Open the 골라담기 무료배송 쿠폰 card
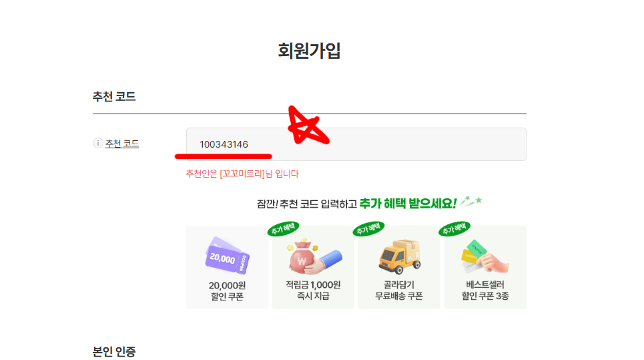Screen dimensions: 644x360 coord(399,267)
